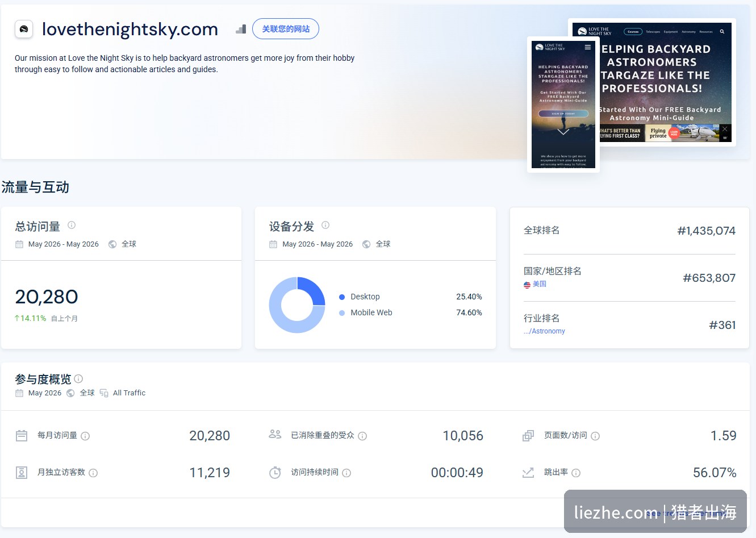This screenshot has width=756, height=538.
Task: Click the 56.07% bounce rate value
Action: click(715, 473)
